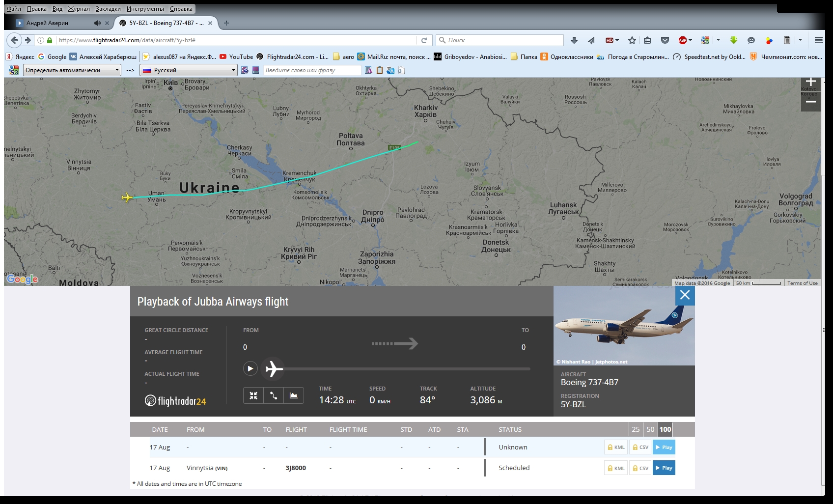Image resolution: width=833 pixels, height=504 pixels.
Task: Show 25 rows per page
Action: (x=636, y=429)
